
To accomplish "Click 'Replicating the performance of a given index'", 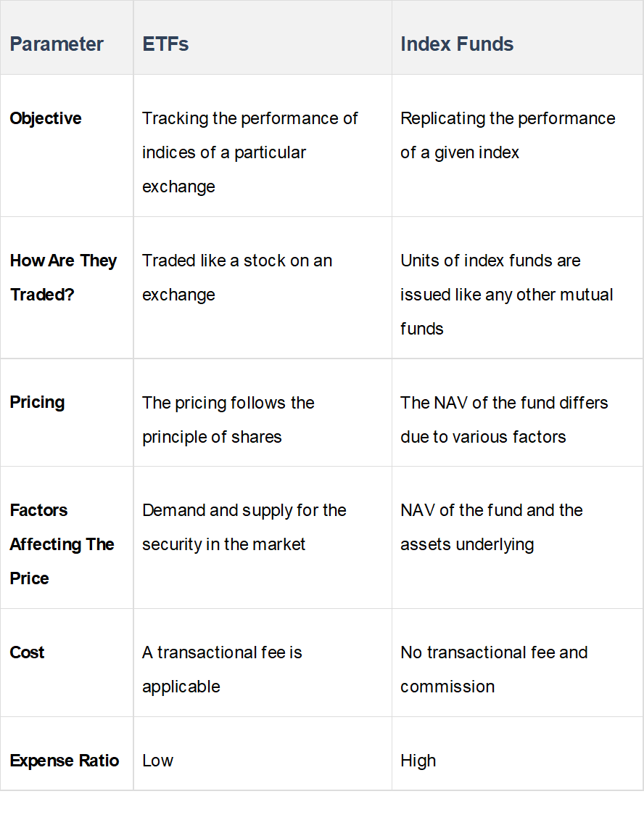I will (x=507, y=136).
